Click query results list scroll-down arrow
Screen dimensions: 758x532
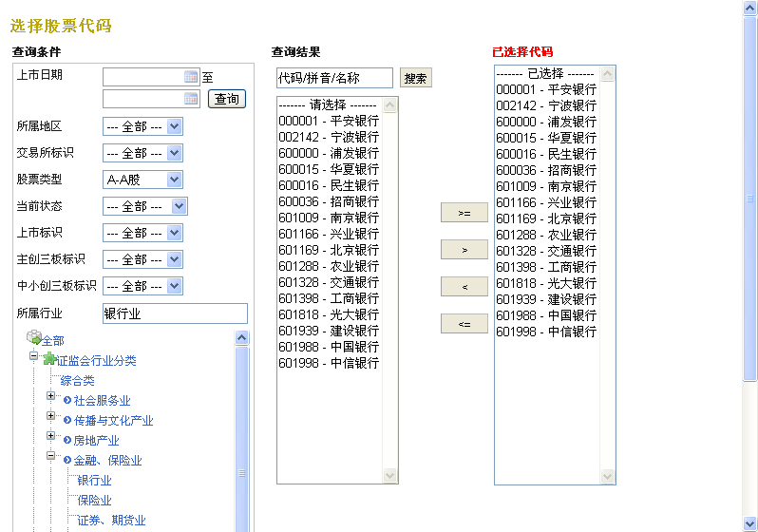pos(389,475)
